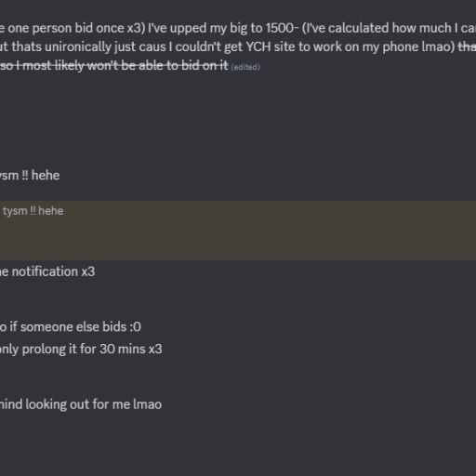
Task: Click "only prolong it for 30 mins x3" message
Action: 81,350
